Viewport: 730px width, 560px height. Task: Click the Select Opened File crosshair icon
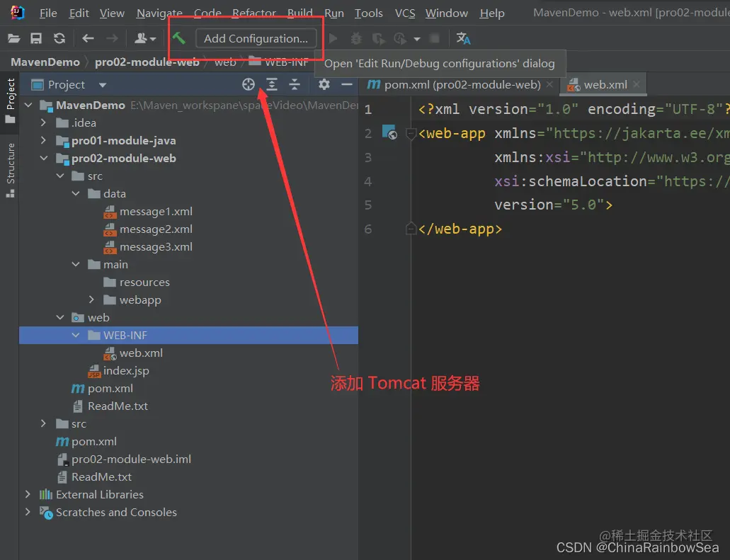(x=249, y=84)
